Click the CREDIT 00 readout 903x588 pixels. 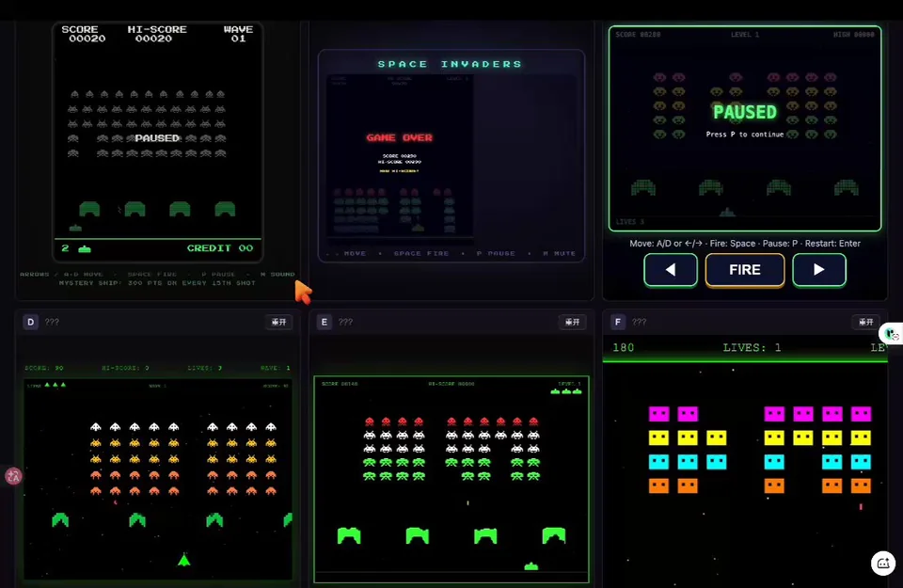(x=220, y=248)
